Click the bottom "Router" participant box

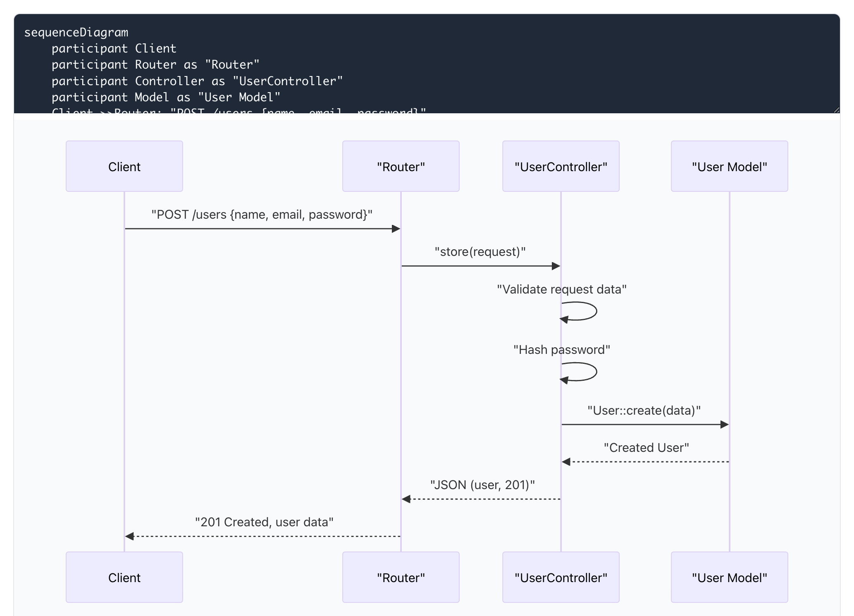point(401,577)
